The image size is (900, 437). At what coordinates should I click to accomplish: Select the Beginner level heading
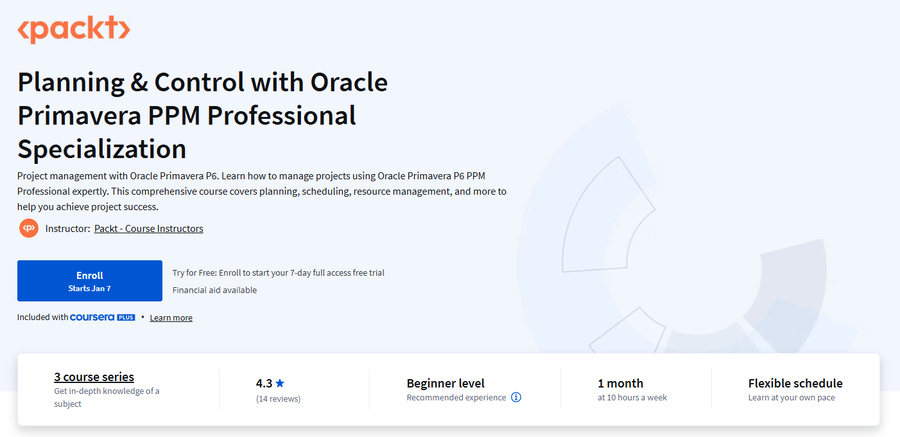pyautogui.click(x=445, y=383)
